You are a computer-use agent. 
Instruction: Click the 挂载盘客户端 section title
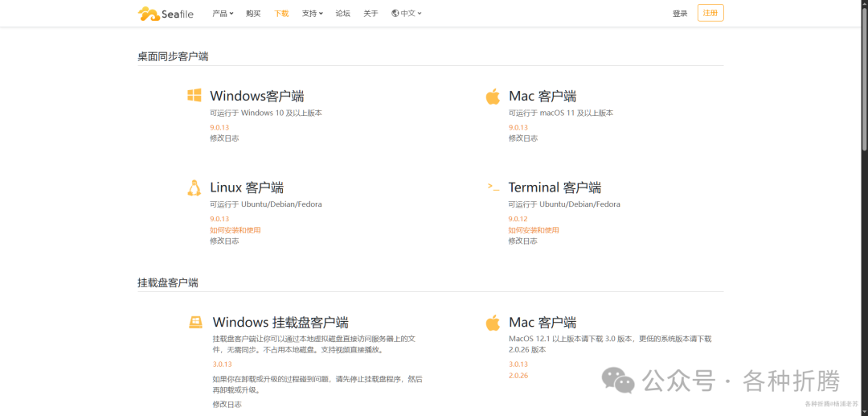pos(168,282)
